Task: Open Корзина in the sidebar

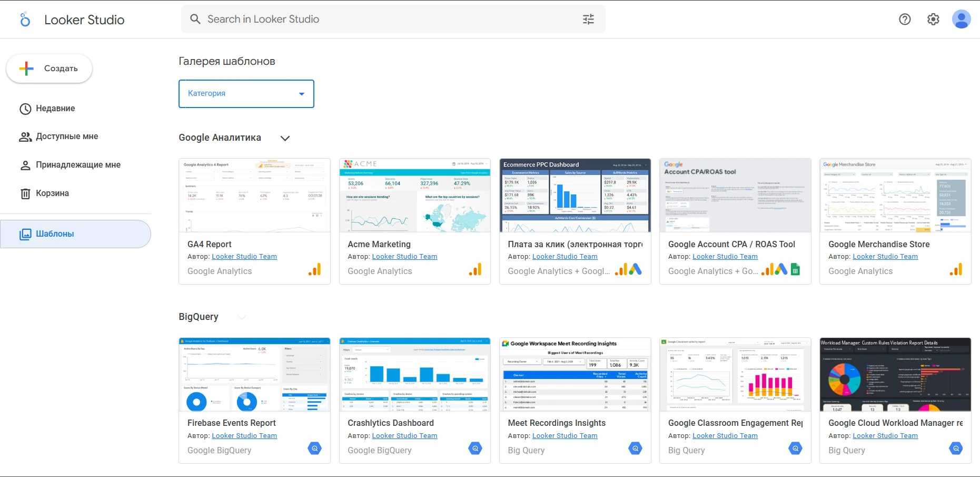Action: [x=75, y=193]
